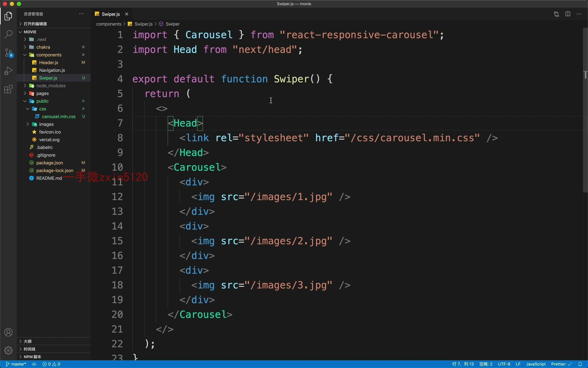
Task: Open problems panel via errors and warnings count
Action: 51,364
